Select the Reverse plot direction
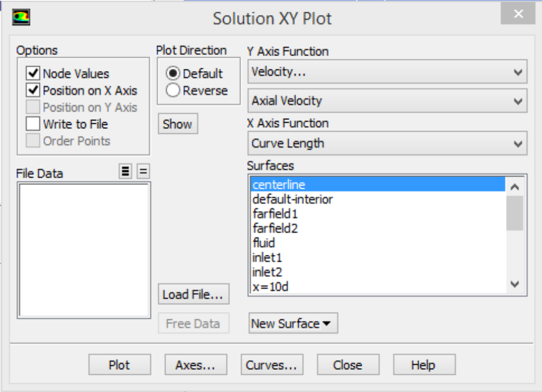542x392 pixels. (173, 90)
